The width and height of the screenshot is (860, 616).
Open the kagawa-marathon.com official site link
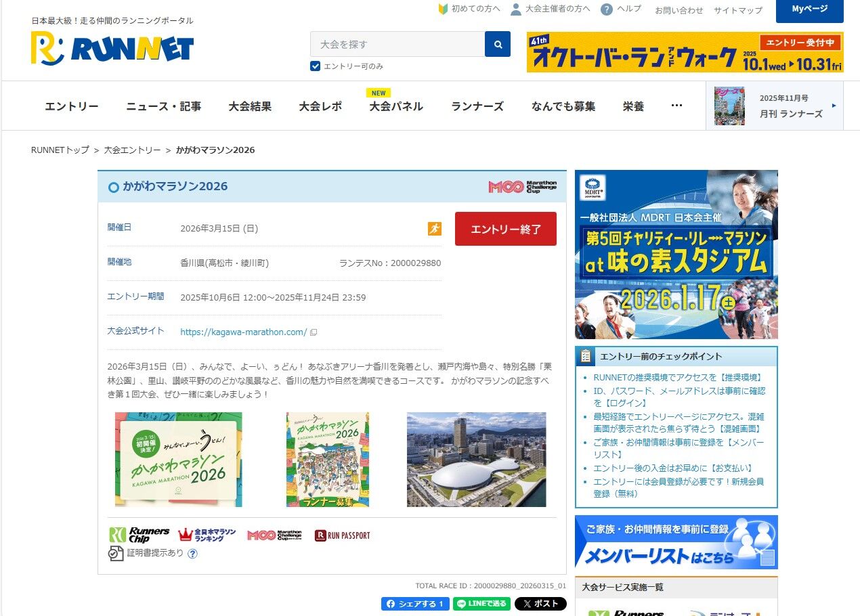(244, 332)
